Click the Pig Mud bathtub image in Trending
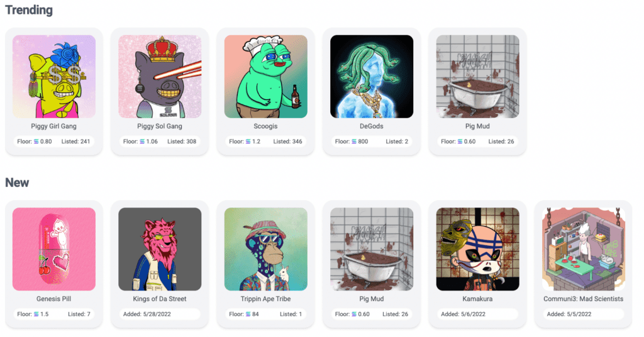Viewport: 644px width, 337px height. point(478,76)
